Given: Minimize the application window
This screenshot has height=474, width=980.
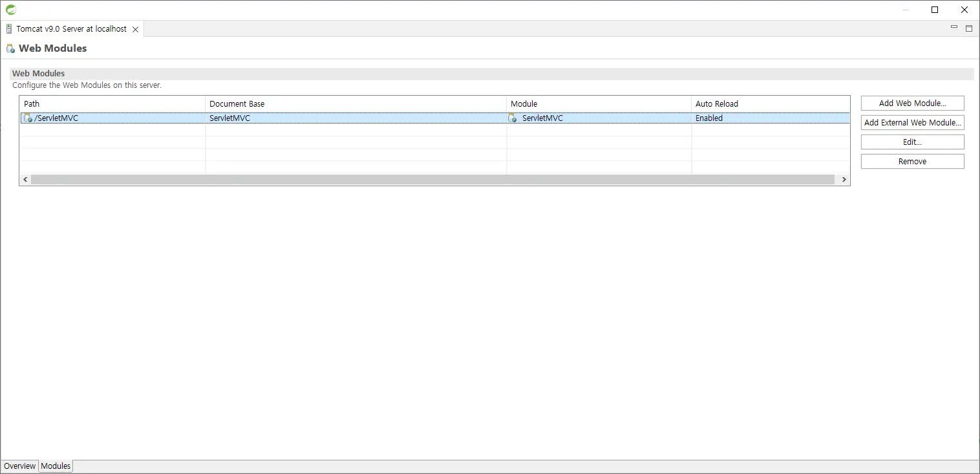Looking at the screenshot, I should (x=906, y=10).
